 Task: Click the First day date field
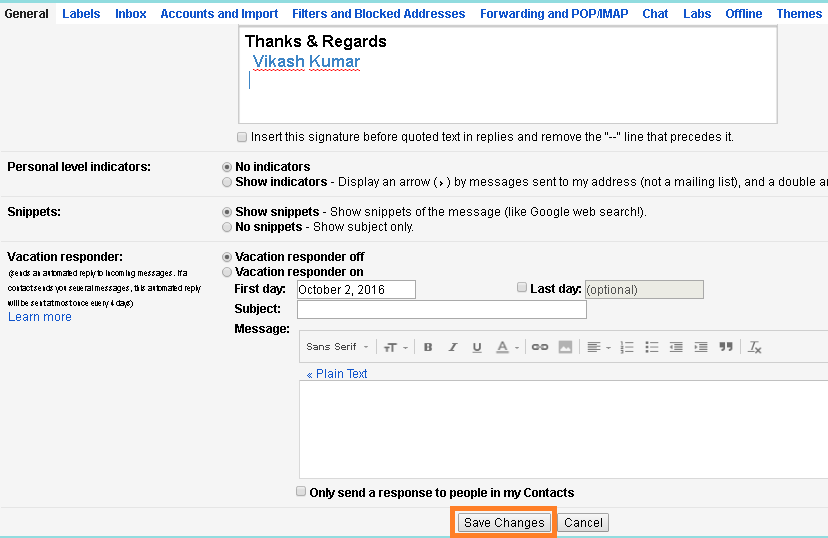tap(356, 289)
